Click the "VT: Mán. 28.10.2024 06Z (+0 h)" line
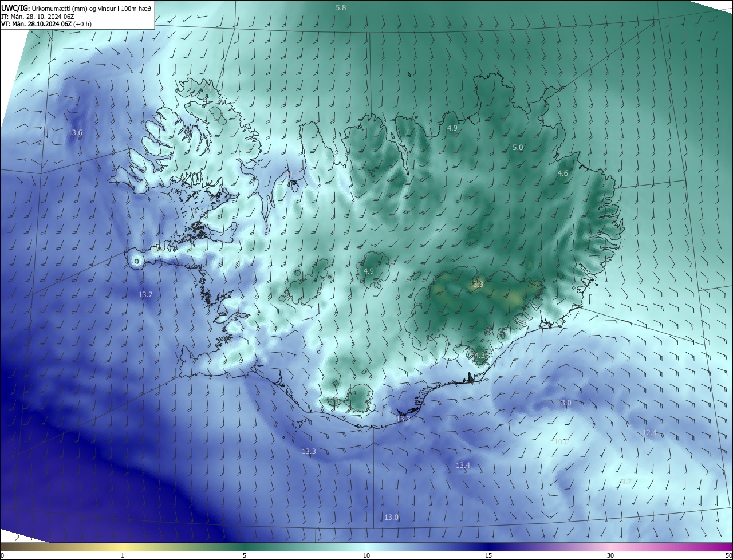 coord(46,24)
